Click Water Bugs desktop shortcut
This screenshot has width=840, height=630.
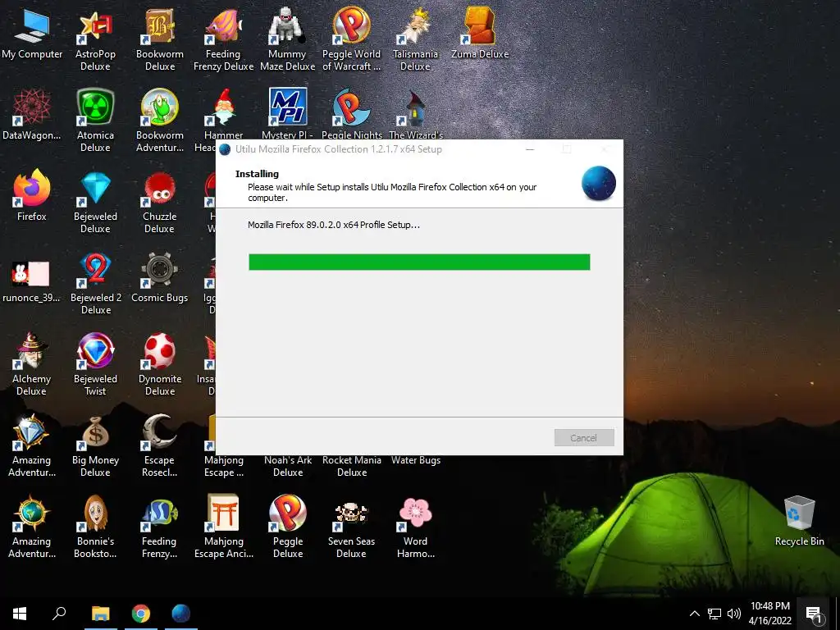point(416,460)
